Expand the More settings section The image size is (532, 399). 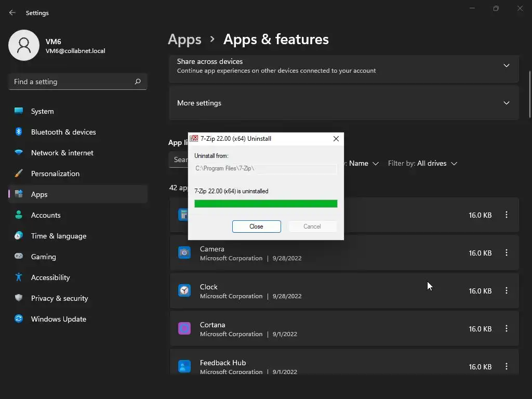[x=506, y=103]
